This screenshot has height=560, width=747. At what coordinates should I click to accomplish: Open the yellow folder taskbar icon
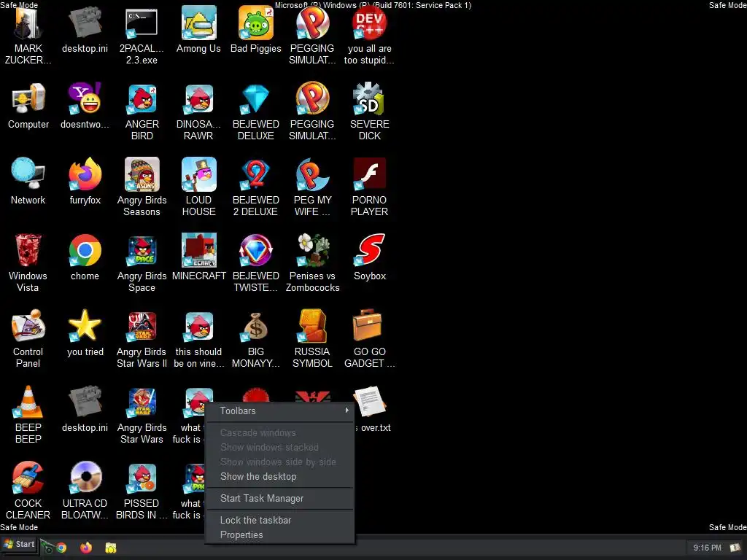coord(111,548)
